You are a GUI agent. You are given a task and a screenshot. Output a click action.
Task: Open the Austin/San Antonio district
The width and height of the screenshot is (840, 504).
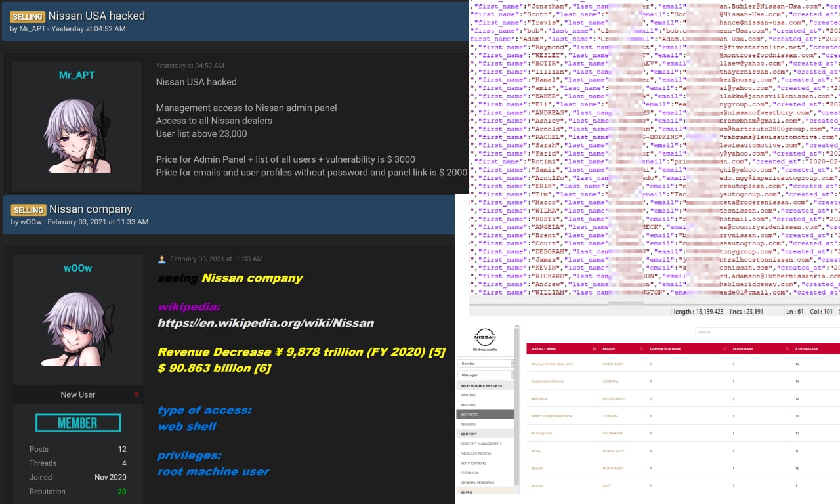[x=546, y=381]
